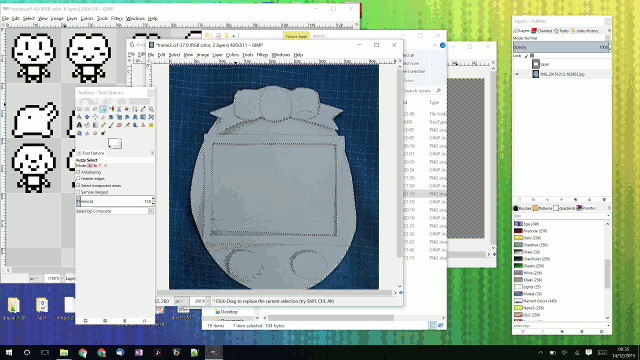This screenshot has width=640, height=360.
Task: Open Windows menu in back GIMP window
Action: (135, 18)
